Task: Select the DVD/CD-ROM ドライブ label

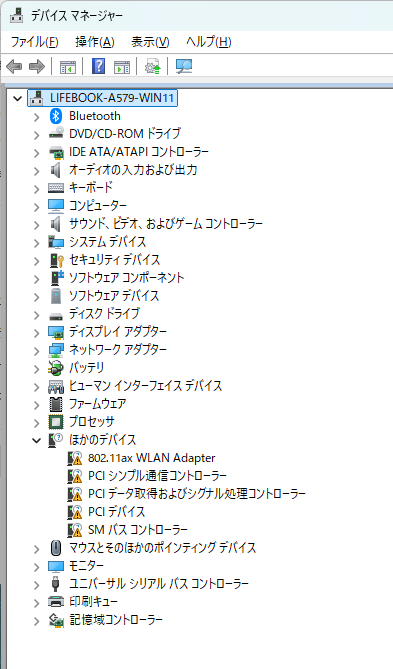Action: pos(125,134)
